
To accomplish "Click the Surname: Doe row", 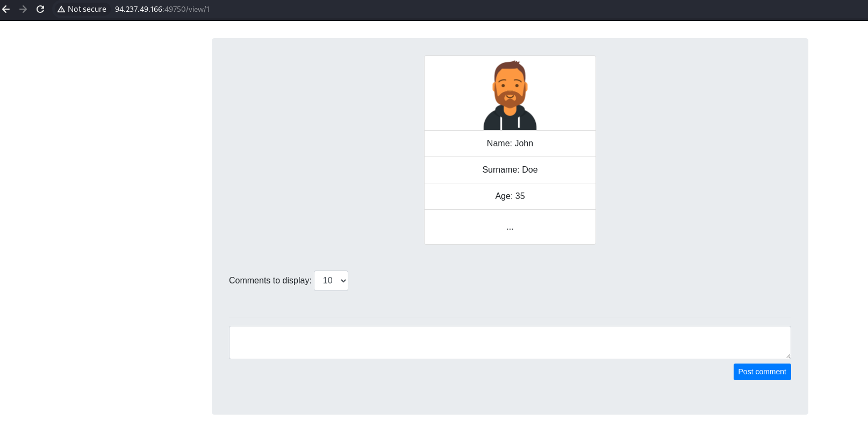I will pos(510,170).
